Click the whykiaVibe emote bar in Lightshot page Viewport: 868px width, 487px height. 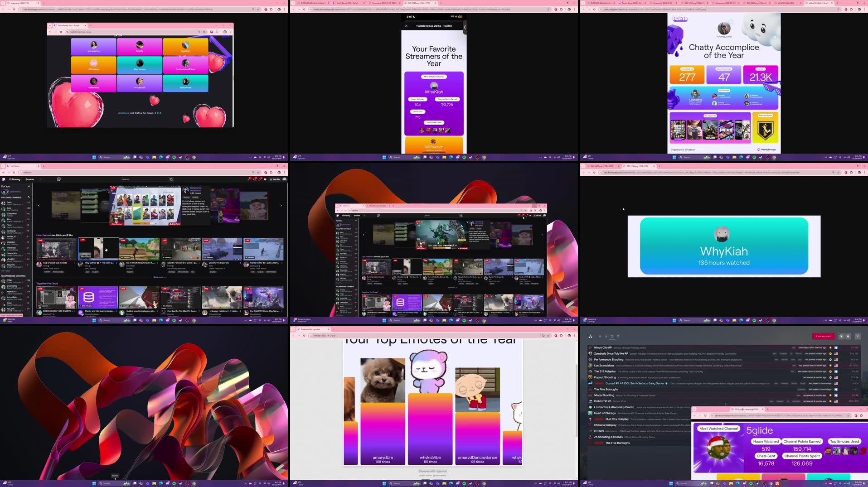[x=430, y=429]
